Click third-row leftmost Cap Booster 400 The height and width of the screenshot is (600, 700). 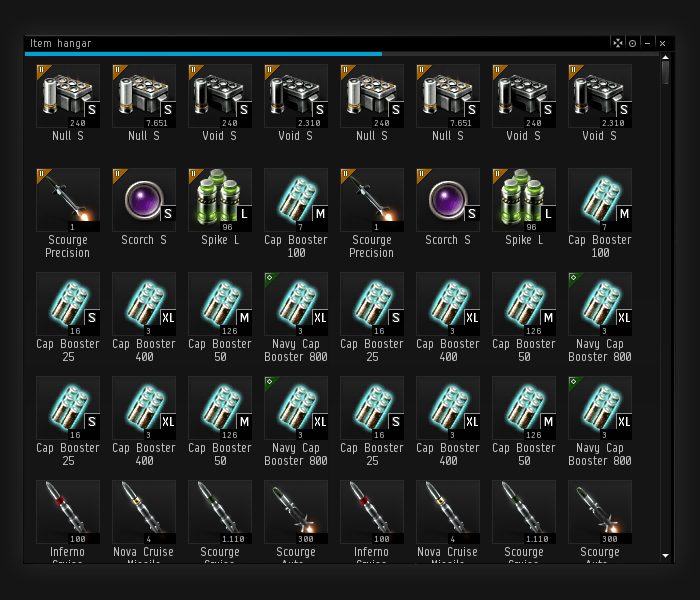coord(144,304)
